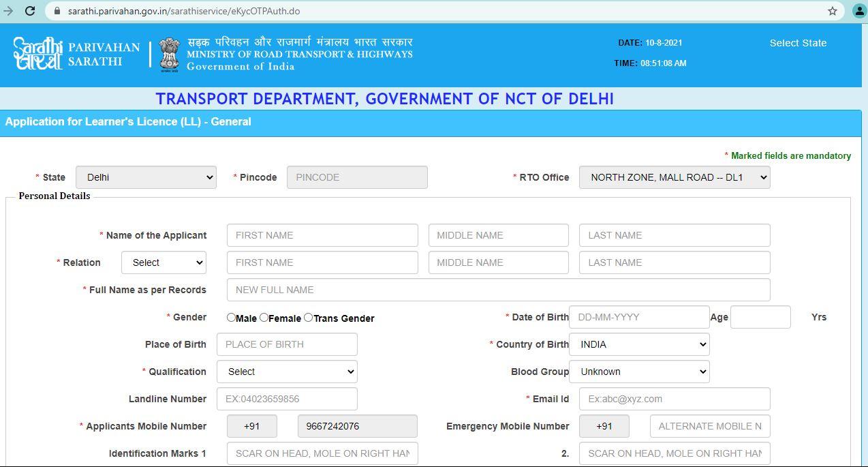
Task: Click the browser forward arrow
Action: pos(8,11)
